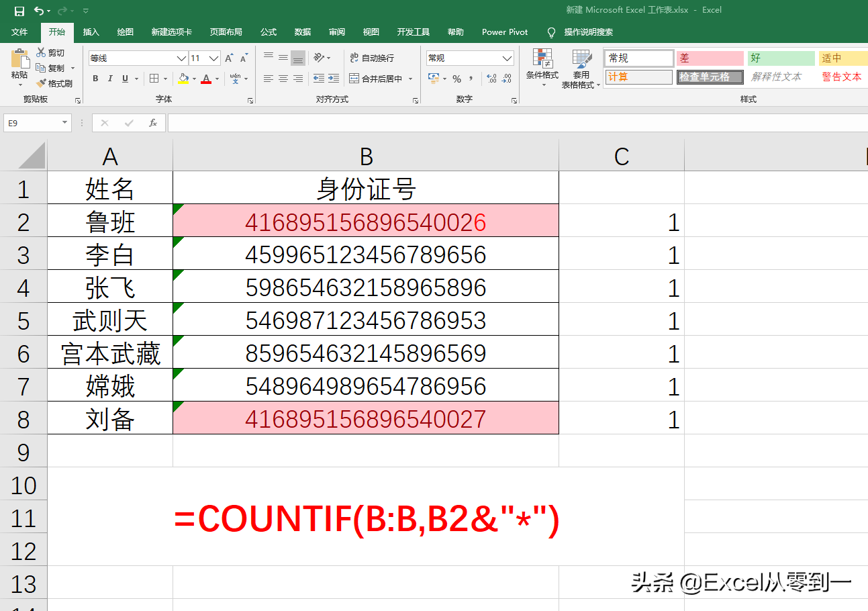Screen dimensions: 868x611
Task: Click the Select All corner triangle
Action: pyautogui.click(x=32, y=156)
